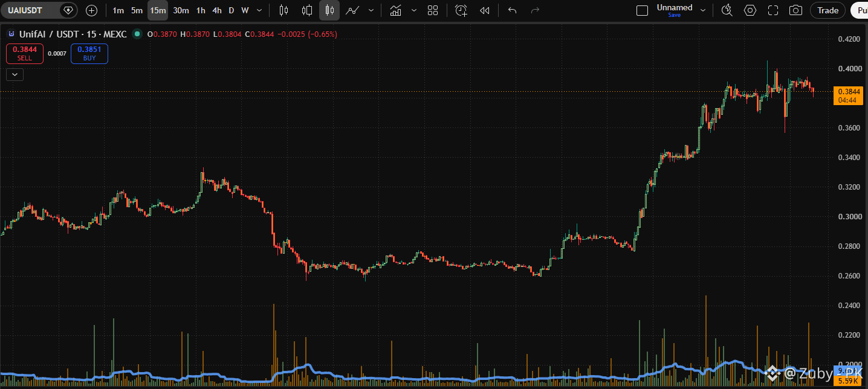Click the 0.0007 spread value
This screenshot has width=868, height=389.
click(57, 54)
